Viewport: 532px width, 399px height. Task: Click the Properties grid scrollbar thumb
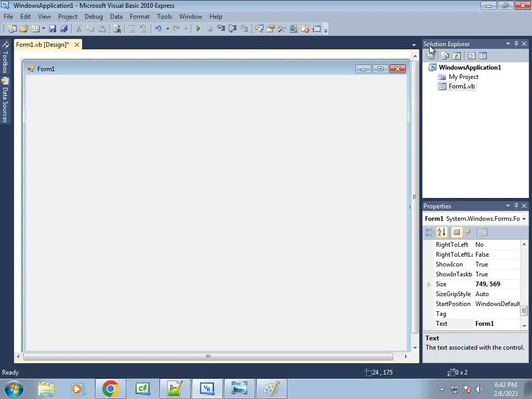click(x=524, y=311)
